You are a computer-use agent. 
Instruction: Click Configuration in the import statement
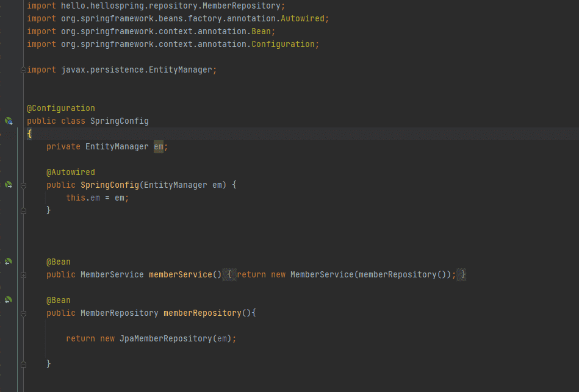coord(283,45)
